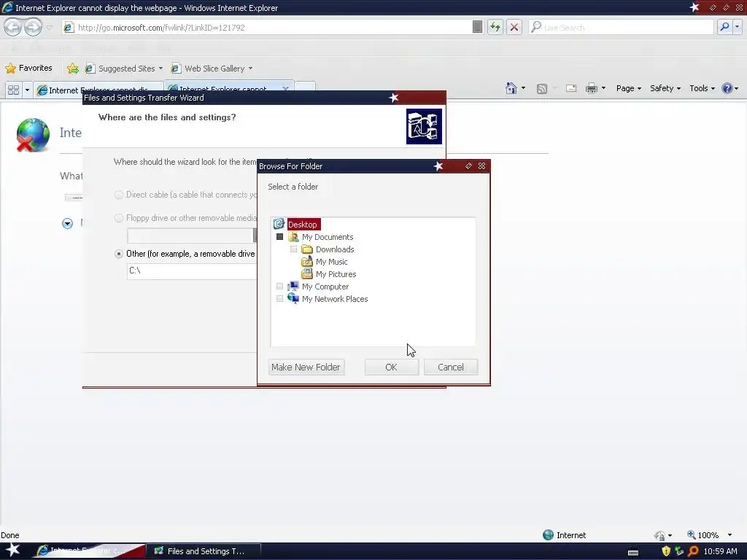Click the search magnifier button next to Live Search
This screenshot has width=747, height=560.
[x=724, y=27]
